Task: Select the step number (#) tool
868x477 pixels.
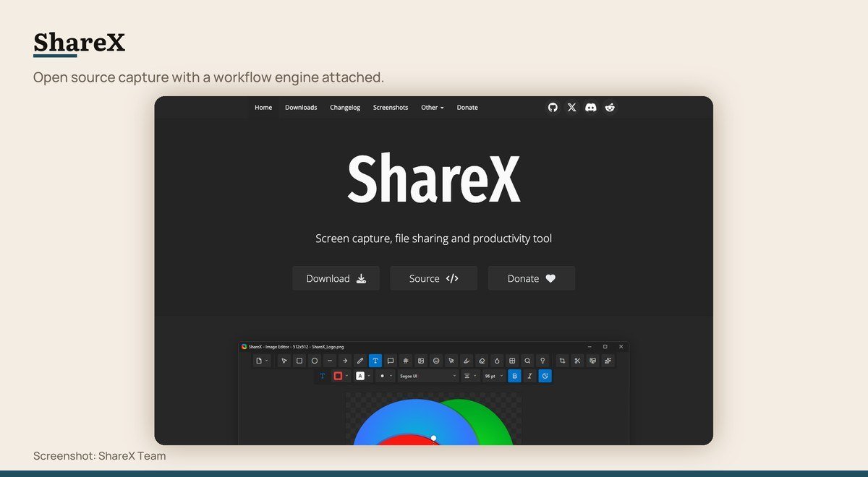Action: (406, 361)
